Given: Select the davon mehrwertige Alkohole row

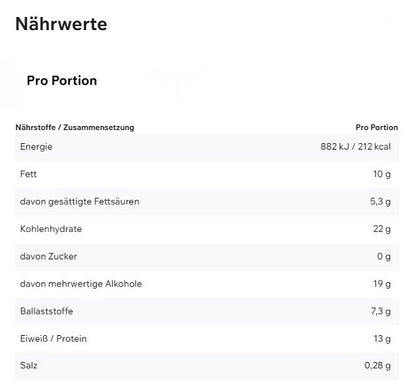Looking at the screenshot, I should click(207, 284).
